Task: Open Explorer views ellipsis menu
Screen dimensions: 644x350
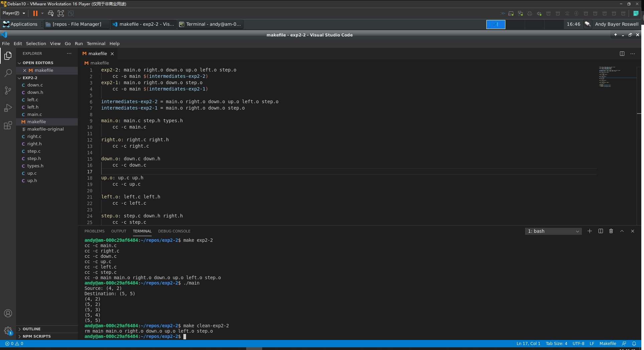Action: pos(69,53)
